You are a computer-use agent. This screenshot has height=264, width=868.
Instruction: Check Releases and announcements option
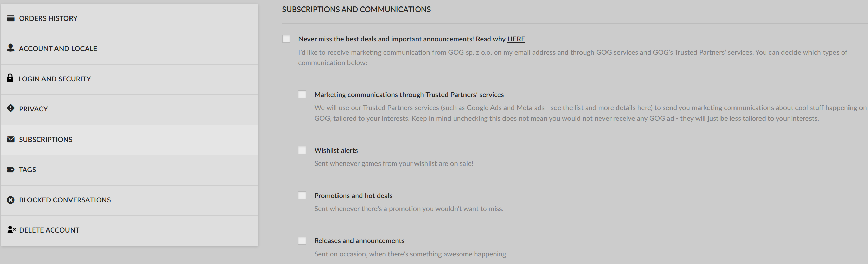pos(302,240)
